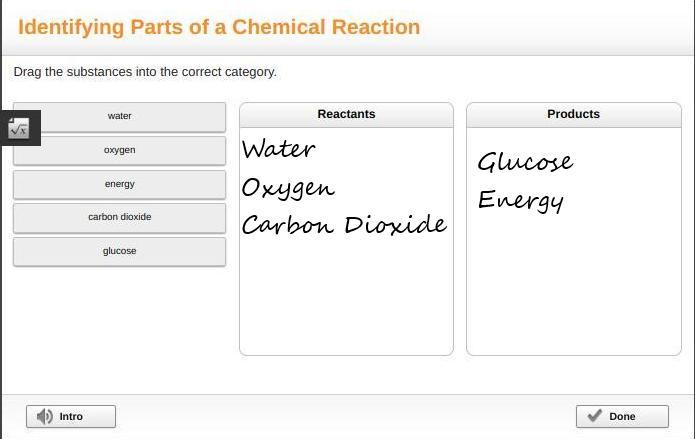Pick the energy substance tile
Viewport: 695px width, 439px height.
click(x=119, y=184)
